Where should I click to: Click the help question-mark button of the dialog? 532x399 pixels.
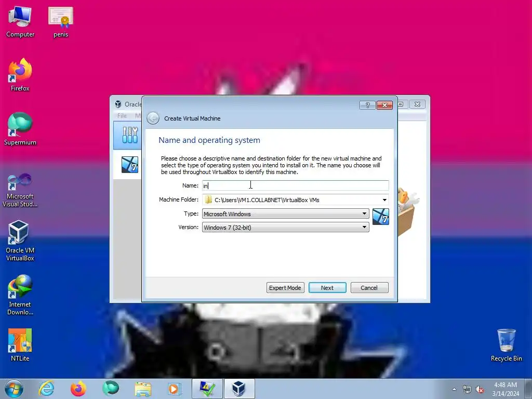pos(367,105)
